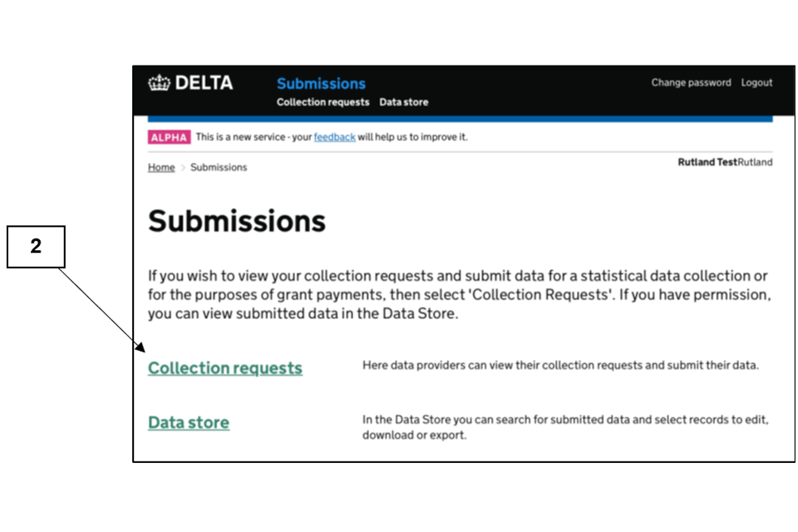Open the feedback link in the banner

[x=334, y=137]
